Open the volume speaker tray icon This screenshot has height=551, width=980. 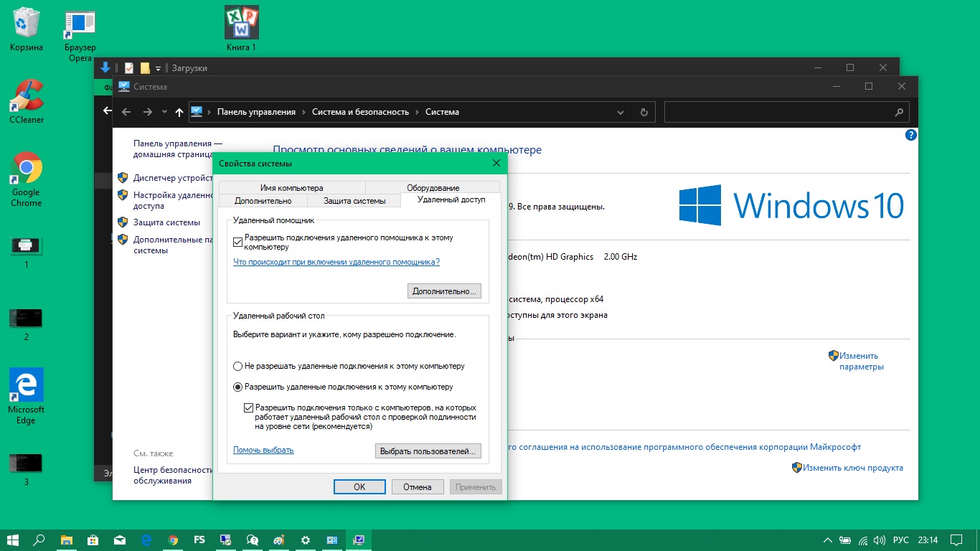880,540
